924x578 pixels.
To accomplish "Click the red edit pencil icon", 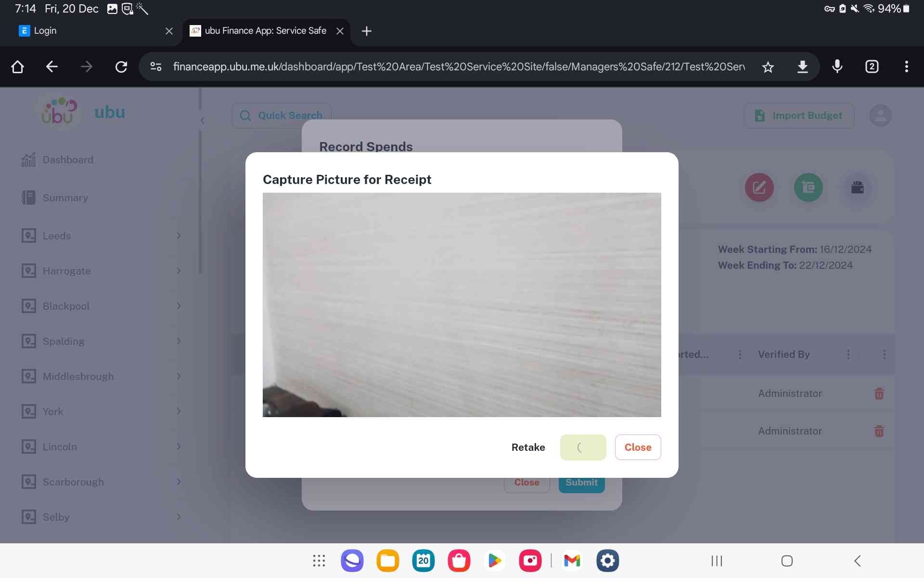I will 759,187.
